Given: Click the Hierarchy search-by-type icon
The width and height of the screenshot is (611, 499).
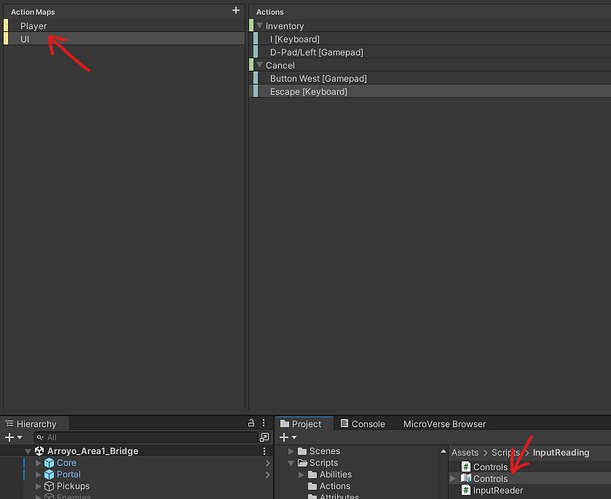Looking at the screenshot, I should (264, 437).
